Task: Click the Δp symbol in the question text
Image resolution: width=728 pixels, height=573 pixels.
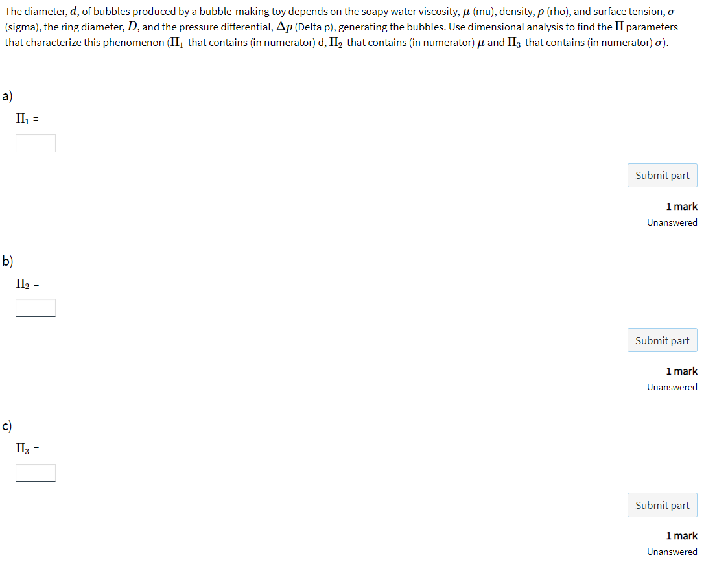Action: (x=284, y=27)
